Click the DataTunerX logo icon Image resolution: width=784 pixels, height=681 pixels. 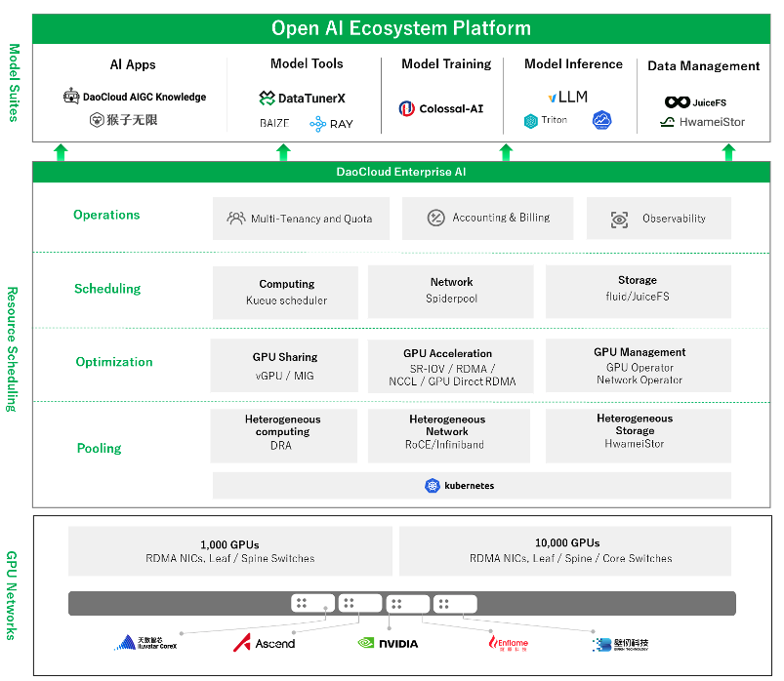267,99
